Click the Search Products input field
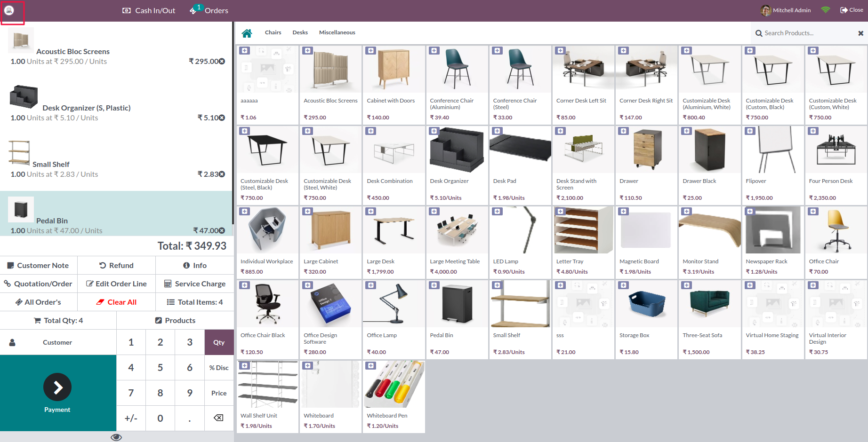The width and height of the screenshot is (868, 442). [x=800, y=33]
